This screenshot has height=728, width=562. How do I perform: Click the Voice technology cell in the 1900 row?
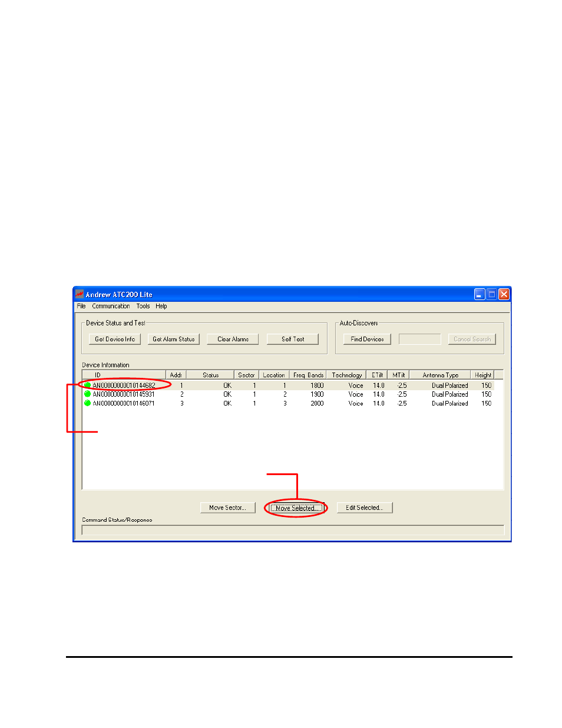(356, 394)
